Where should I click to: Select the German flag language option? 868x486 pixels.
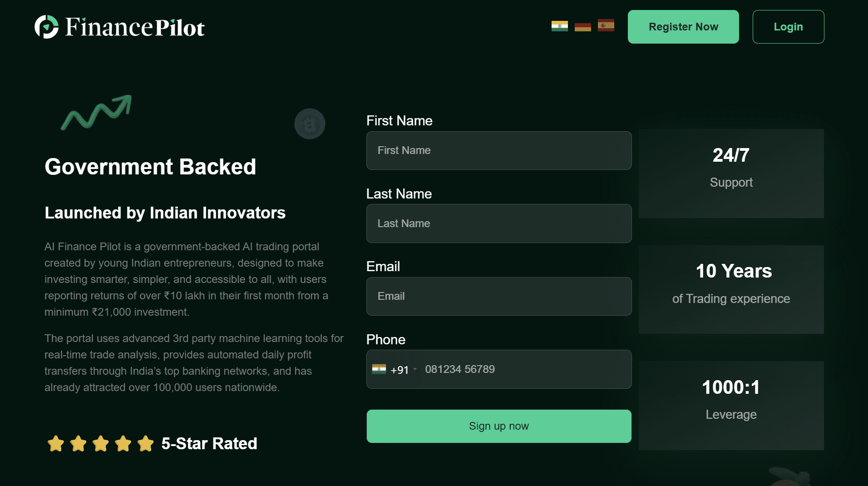(582, 27)
